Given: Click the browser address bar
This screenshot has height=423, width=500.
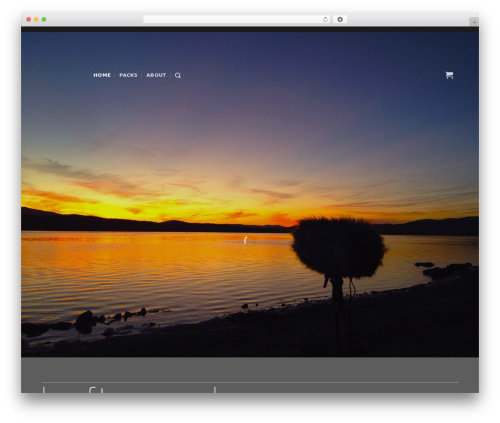Looking at the screenshot, I should click(237, 19).
